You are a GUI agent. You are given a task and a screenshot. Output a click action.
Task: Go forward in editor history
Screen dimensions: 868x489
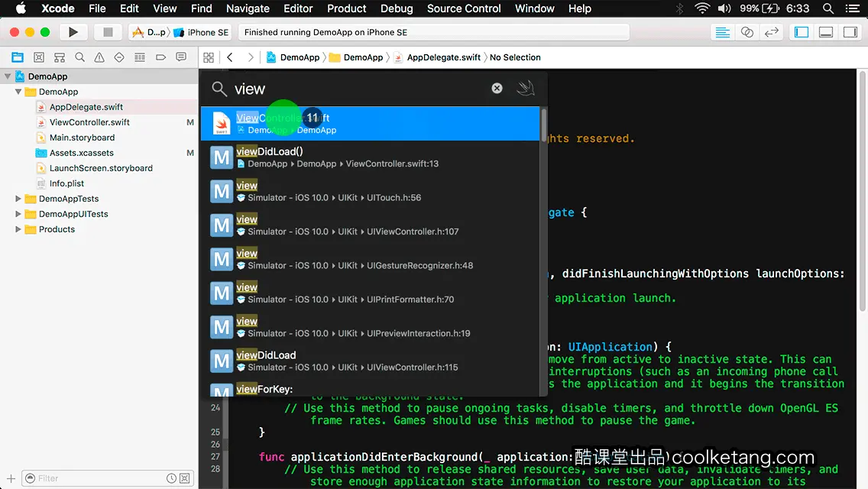pyautogui.click(x=251, y=57)
